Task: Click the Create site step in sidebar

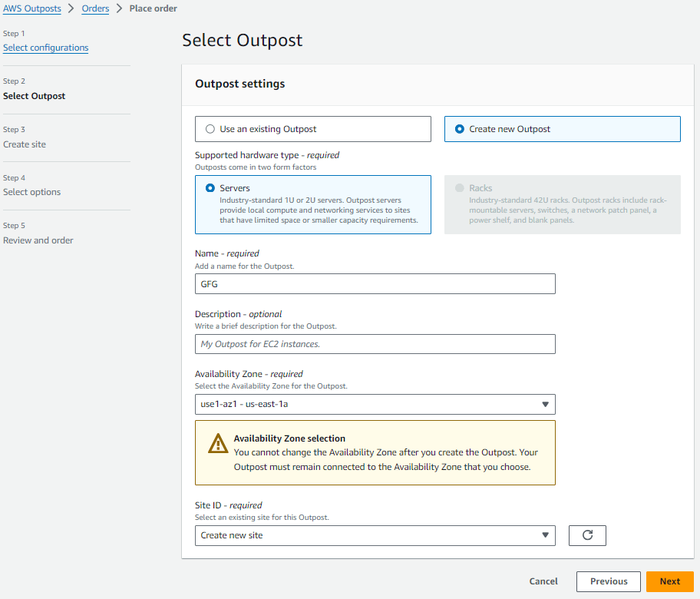Action: click(x=25, y=144)
